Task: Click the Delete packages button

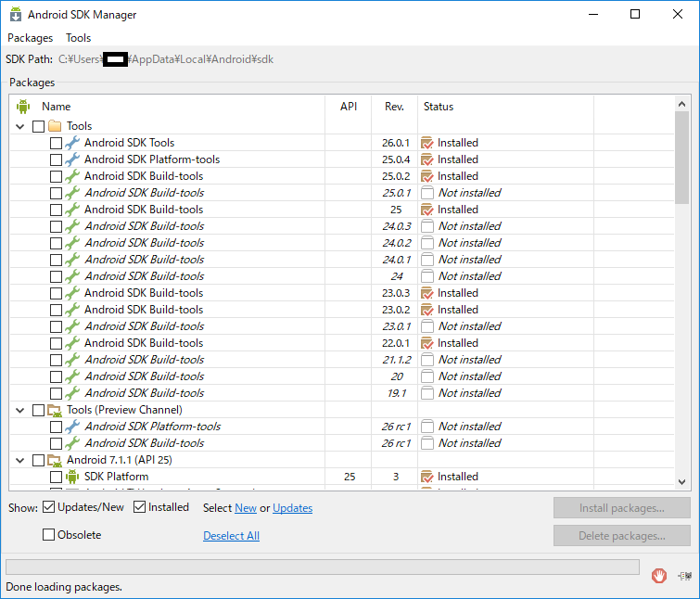Action: coord(622,536)
